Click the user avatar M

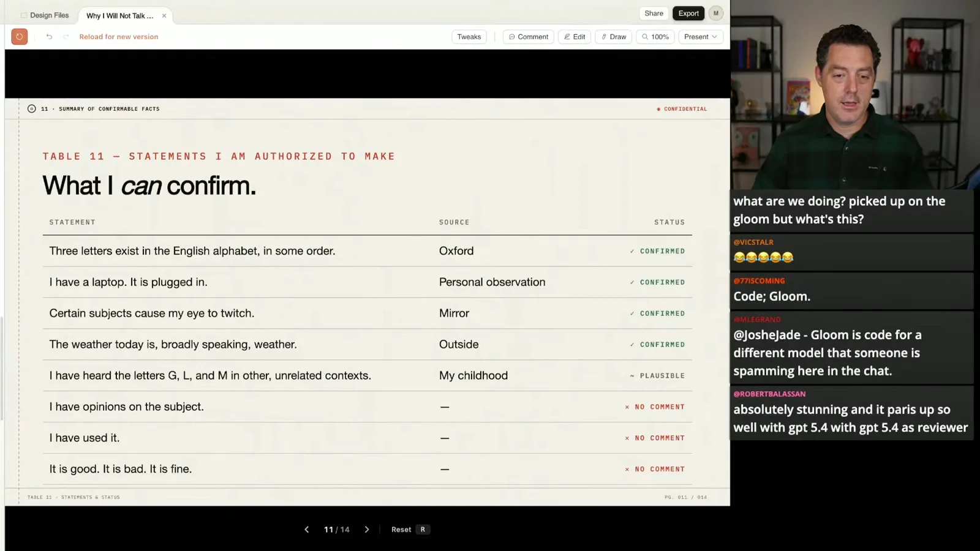point(716,13)
